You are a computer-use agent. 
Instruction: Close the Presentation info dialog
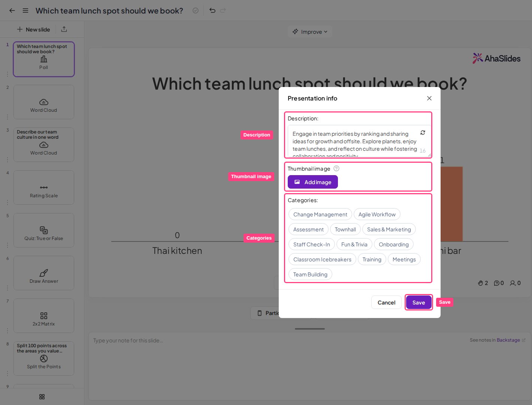click(x=429, y=98)
